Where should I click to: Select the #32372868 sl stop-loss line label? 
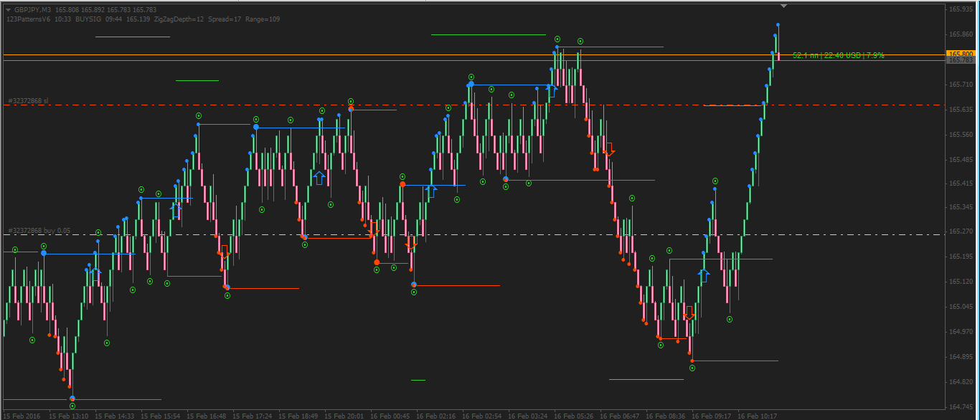coord(27,101)
